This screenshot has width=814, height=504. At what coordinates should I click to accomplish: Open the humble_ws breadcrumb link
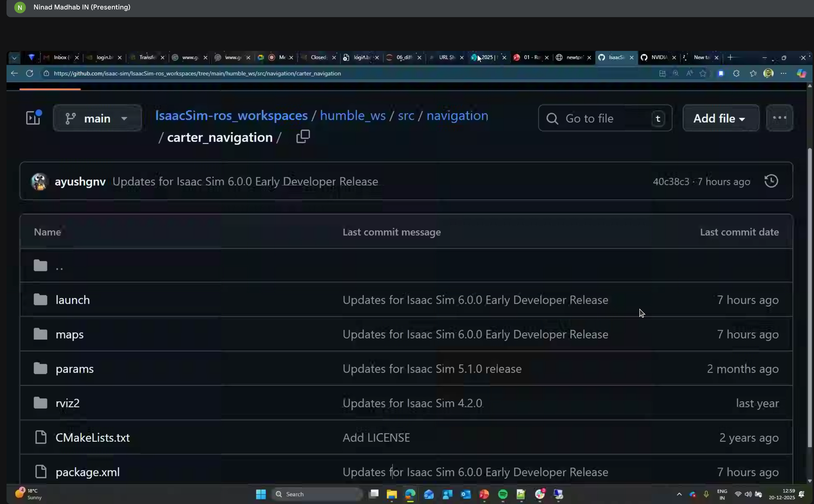click(352, 115)
